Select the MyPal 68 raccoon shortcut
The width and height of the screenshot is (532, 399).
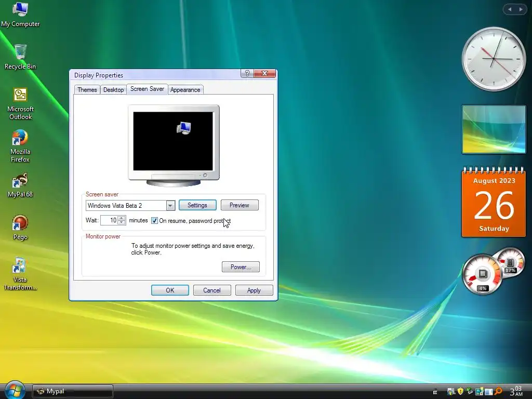[x=20, y=185]
